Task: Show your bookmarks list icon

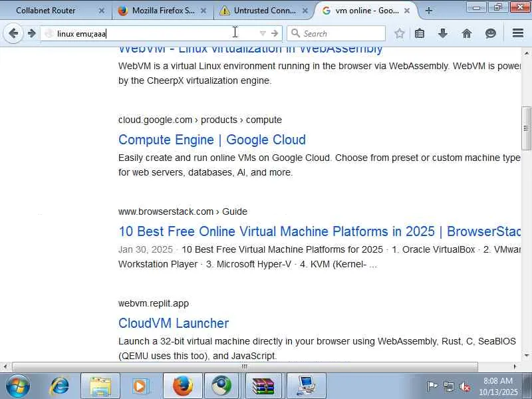Action: [420, 33]
